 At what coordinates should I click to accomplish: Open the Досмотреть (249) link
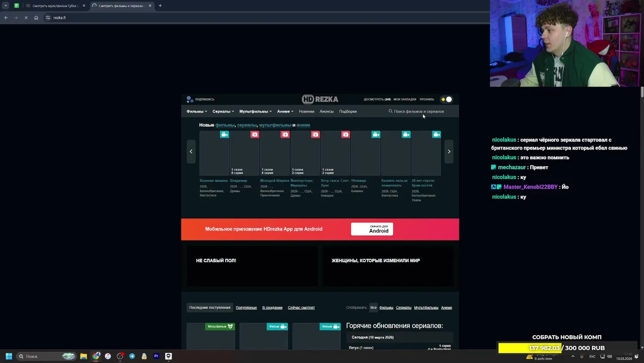pyautogui.click(x=377, y=99)
